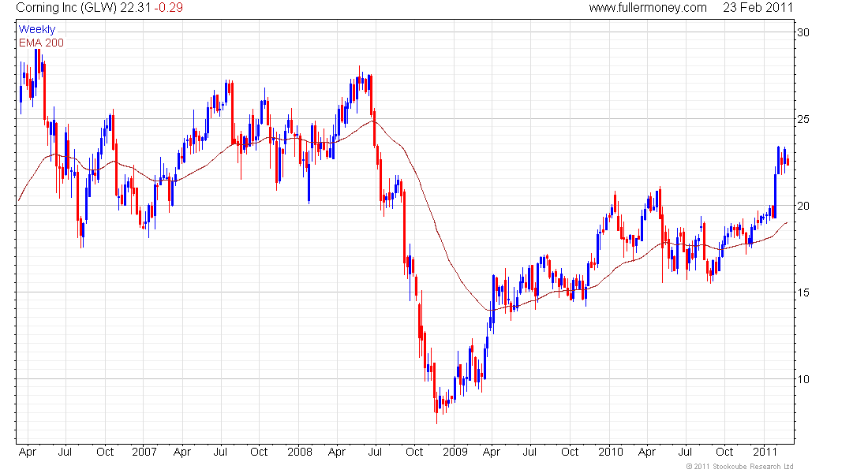Screen dimensions: 868x473
Task: Click the y-axis label '15'
Action: click(803, 292)
